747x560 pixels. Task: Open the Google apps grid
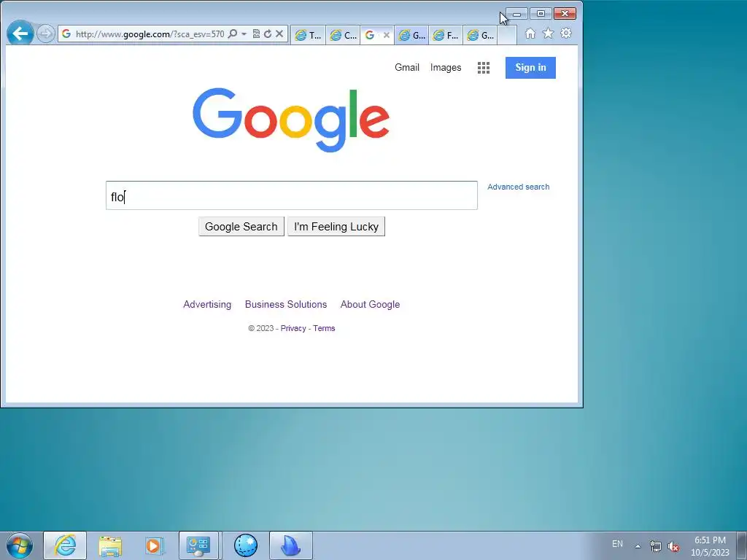484,68
